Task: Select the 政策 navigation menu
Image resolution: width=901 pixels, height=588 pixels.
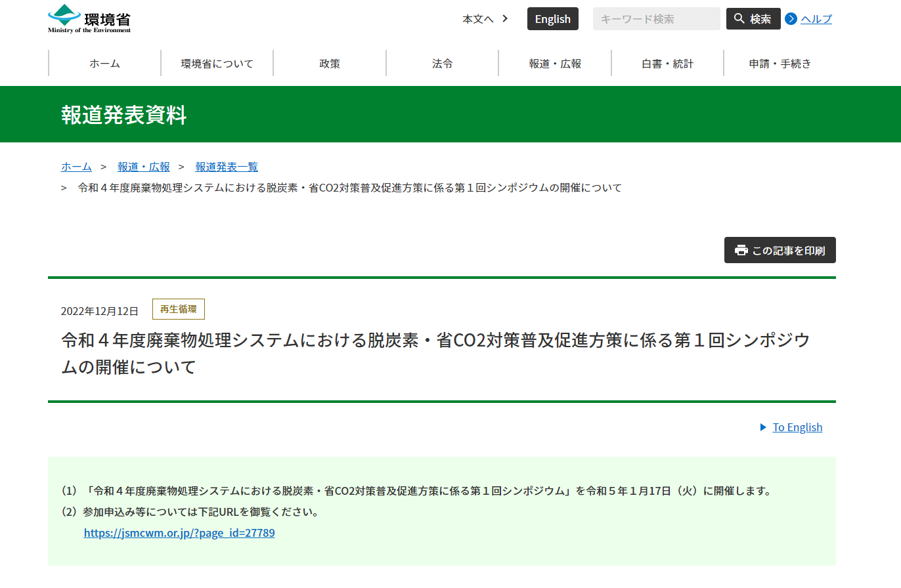Action: tap(330, 64)
